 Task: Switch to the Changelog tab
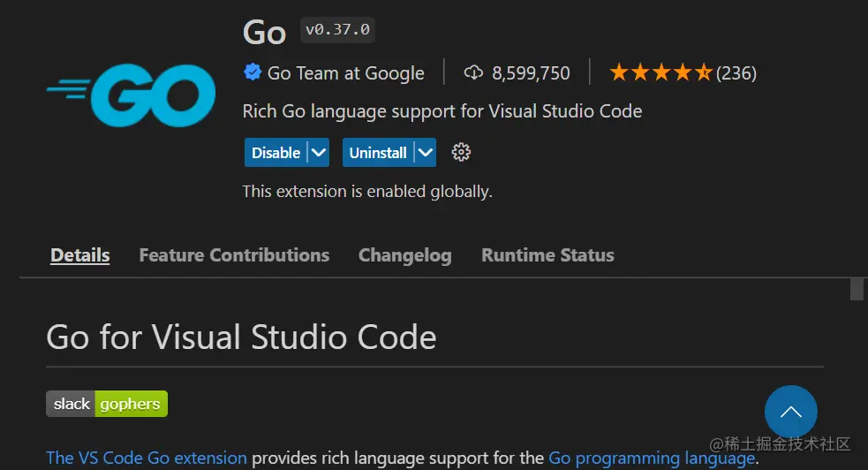(x=404, y=255)
